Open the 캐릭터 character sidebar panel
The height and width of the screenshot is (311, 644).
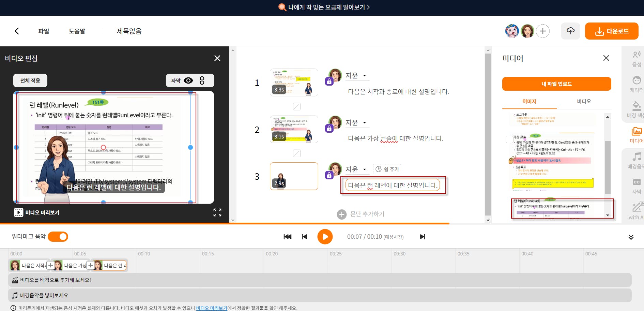pyautogui.click(x=637, y=84)
